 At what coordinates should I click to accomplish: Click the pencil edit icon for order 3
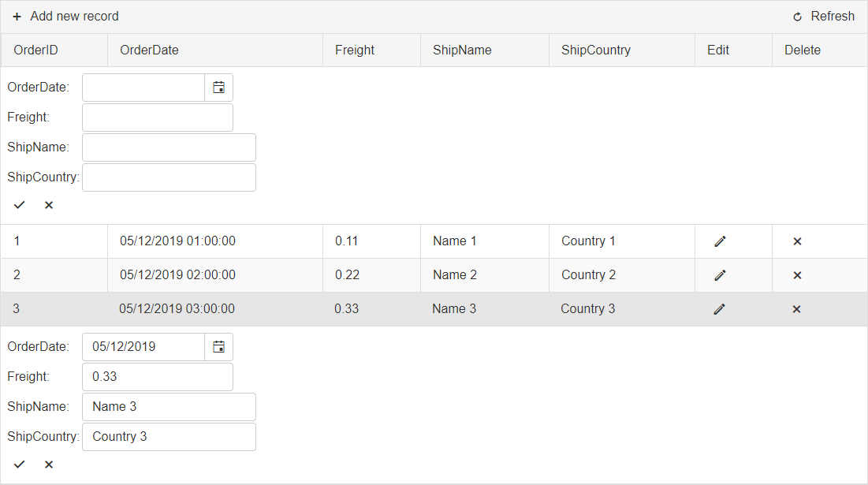tap(718, 309)
